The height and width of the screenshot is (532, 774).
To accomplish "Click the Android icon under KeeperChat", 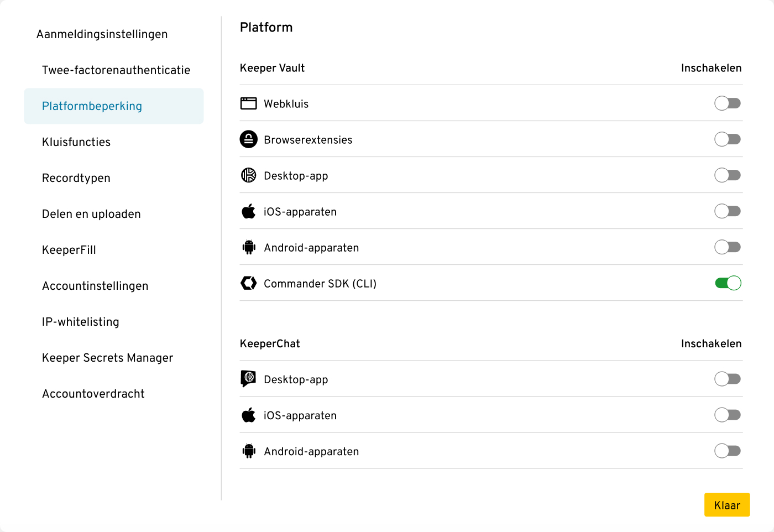I will point(249,451).
